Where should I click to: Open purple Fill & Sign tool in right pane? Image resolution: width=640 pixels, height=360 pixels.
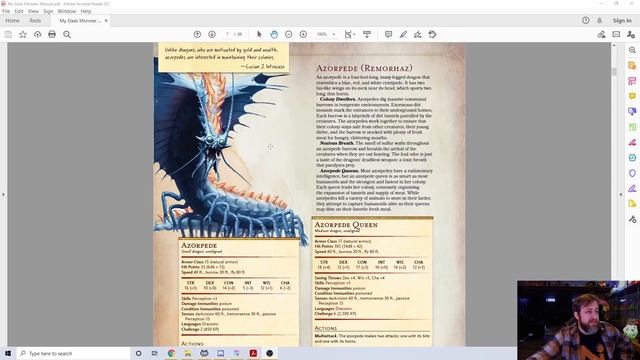point(632,188)
